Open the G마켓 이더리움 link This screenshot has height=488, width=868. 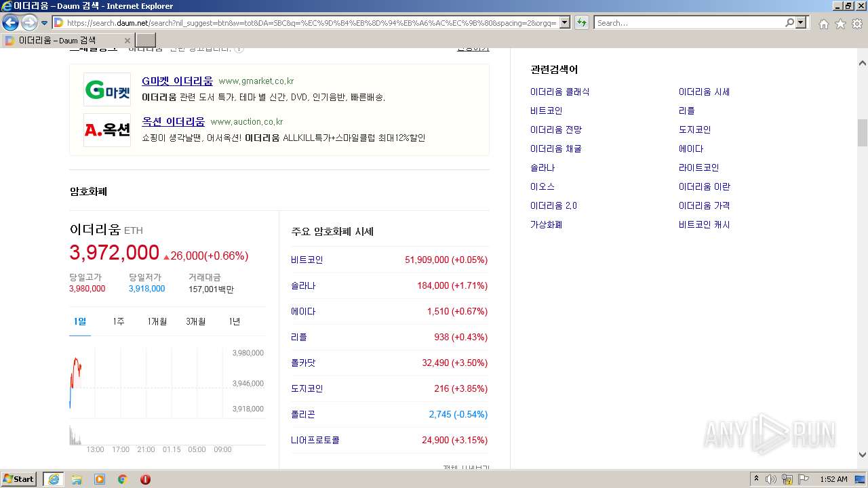click(x=177, y=81)
